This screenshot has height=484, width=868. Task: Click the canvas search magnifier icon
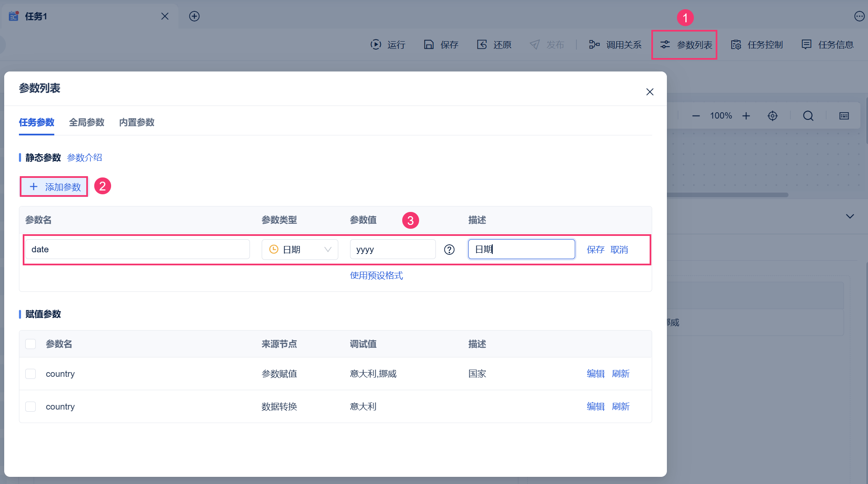point(808,116)
